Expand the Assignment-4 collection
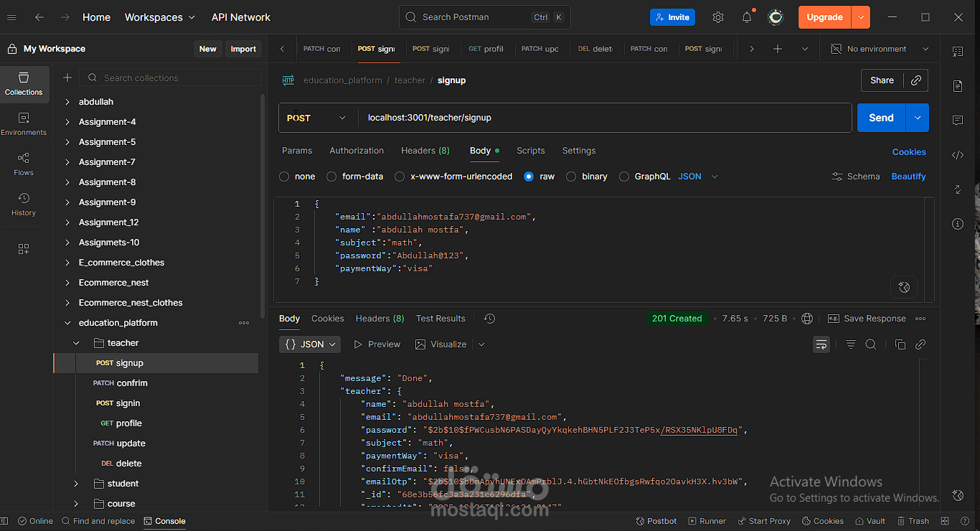Viewport: 980px width, 531px height. [68, 122]
